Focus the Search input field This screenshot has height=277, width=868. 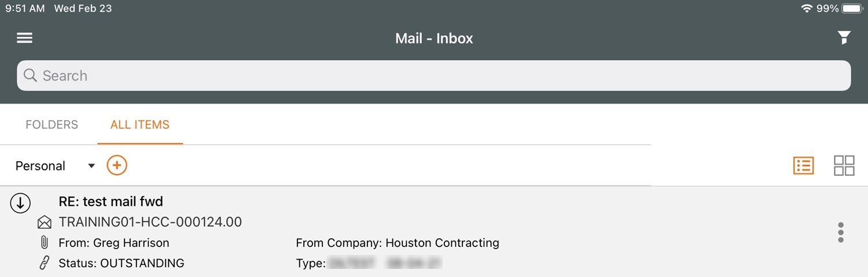[434, 76]
